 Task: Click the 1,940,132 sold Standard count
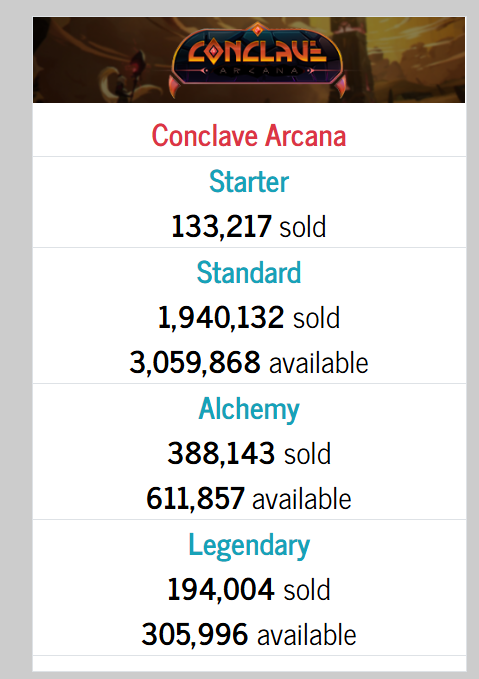(x=249, y=317)
